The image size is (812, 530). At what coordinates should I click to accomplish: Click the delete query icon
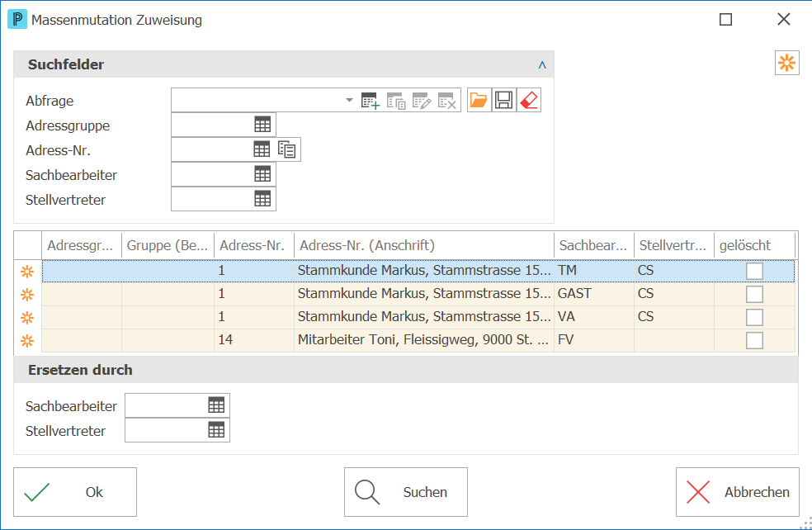(447, 101)
